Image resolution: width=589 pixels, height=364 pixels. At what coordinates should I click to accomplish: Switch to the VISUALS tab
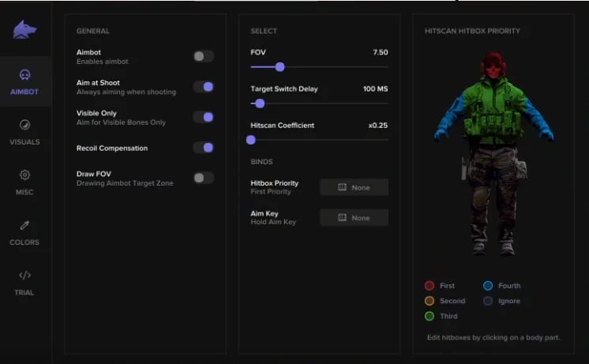(x=24, y=132)
